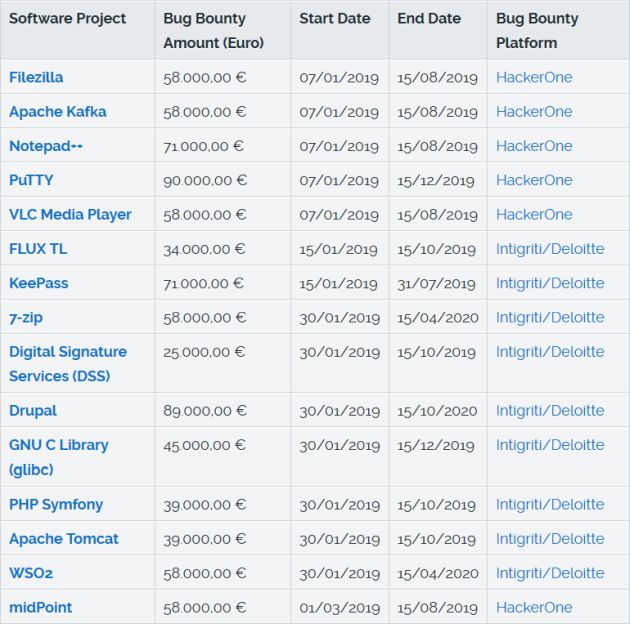Click Intigriti/Deloitte link in the Drupal row
Viewport: 630px width, 624px height.
(550, 410)
